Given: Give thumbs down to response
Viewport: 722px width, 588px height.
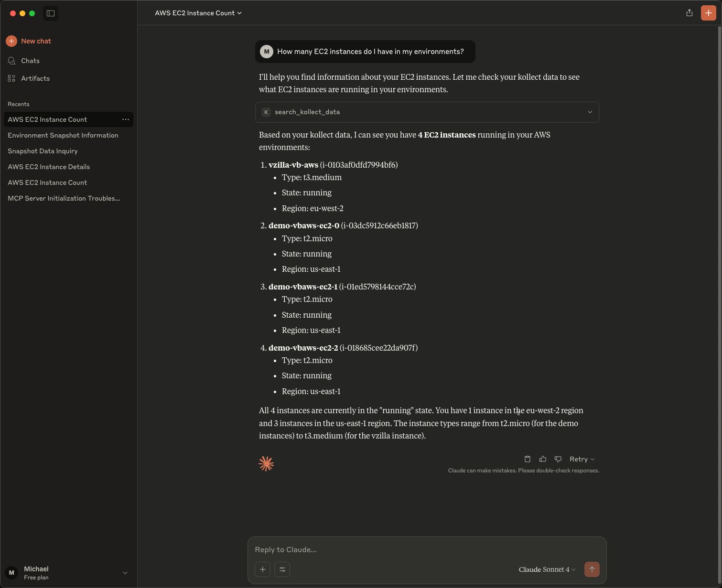Looking at the screenshot, I should (x=558, y=459).
